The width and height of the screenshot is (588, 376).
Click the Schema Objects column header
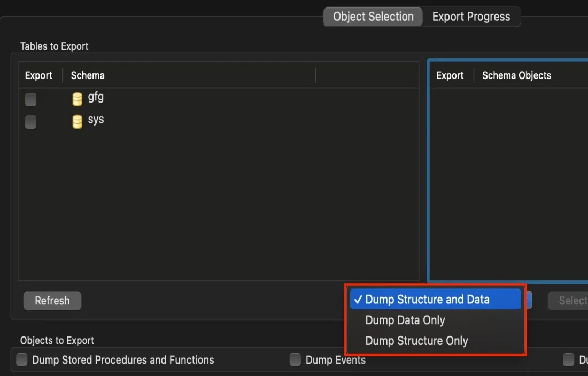coord(516,75)
